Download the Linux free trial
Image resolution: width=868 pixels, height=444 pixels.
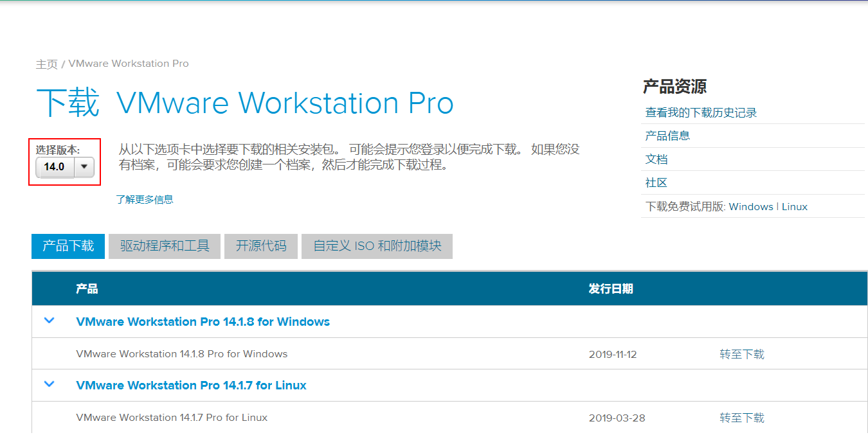coord(795,206)
